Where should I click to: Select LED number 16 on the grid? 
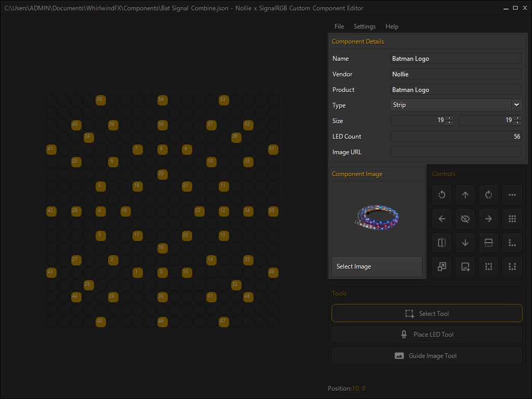(163, 248)
